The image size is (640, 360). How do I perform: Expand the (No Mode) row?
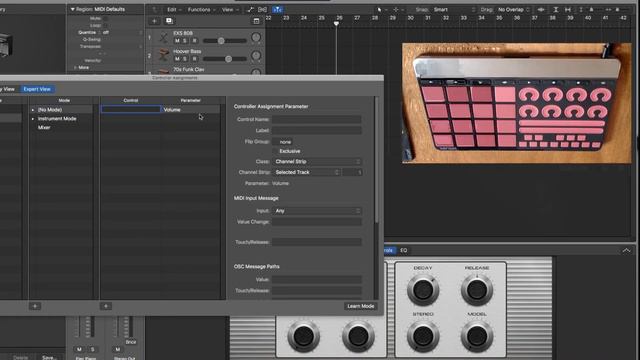(33, 110)
